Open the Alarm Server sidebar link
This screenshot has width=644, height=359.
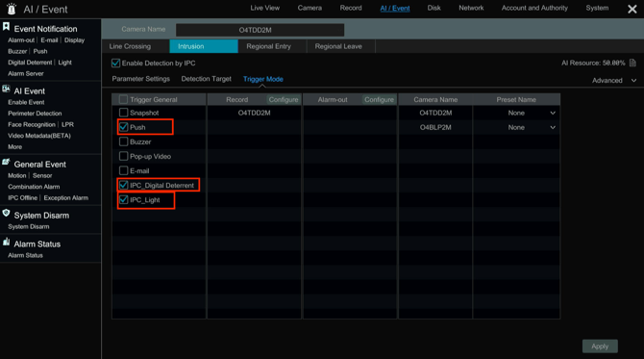tap(25, 73)
